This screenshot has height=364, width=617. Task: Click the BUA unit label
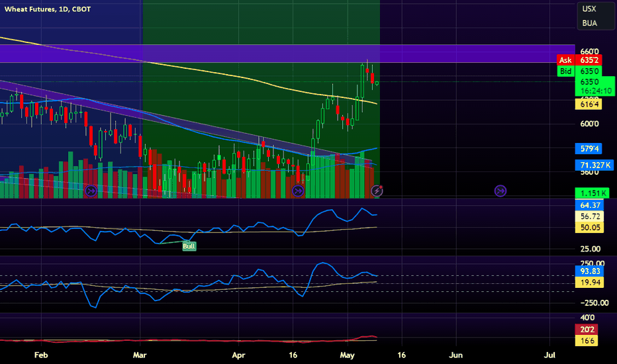pyautogui.click(x=589, y=23)
